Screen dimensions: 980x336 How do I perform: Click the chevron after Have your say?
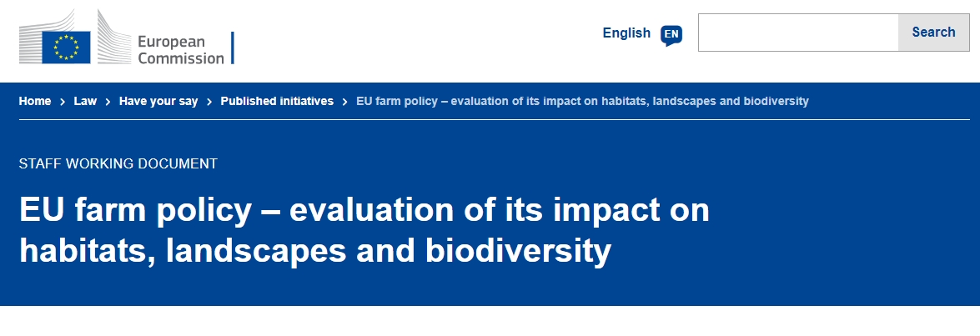click(x=209, y=102)
